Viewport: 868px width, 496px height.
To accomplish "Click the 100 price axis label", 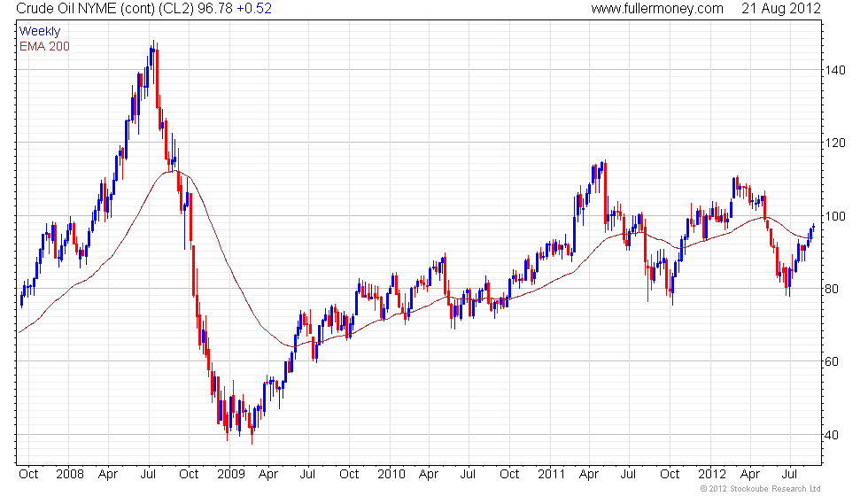I will [x=834, y=216].
